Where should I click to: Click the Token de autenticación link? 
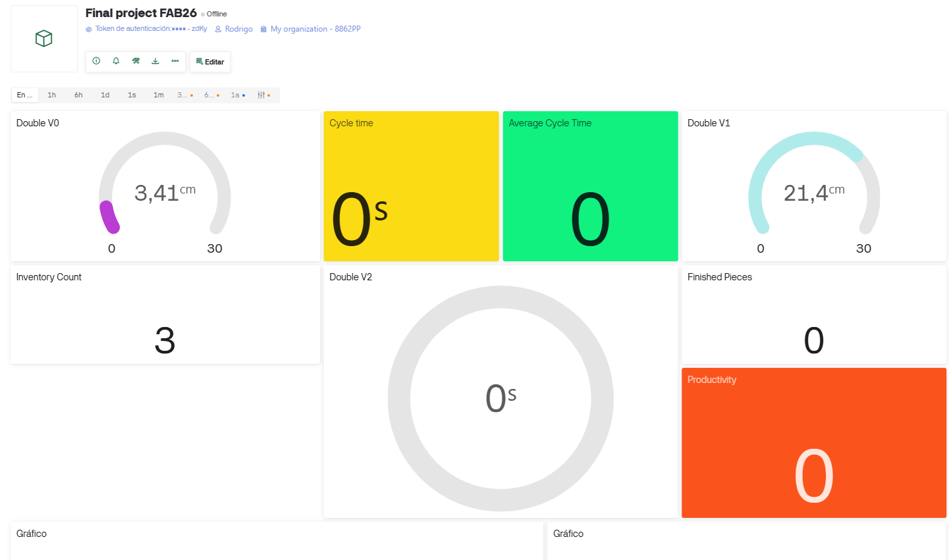[151, 29]
